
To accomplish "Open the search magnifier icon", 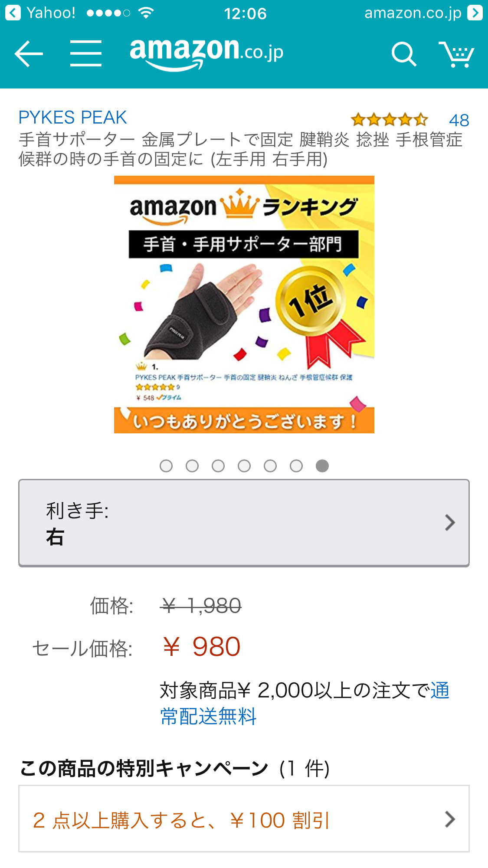I will [x=404, y=54].
